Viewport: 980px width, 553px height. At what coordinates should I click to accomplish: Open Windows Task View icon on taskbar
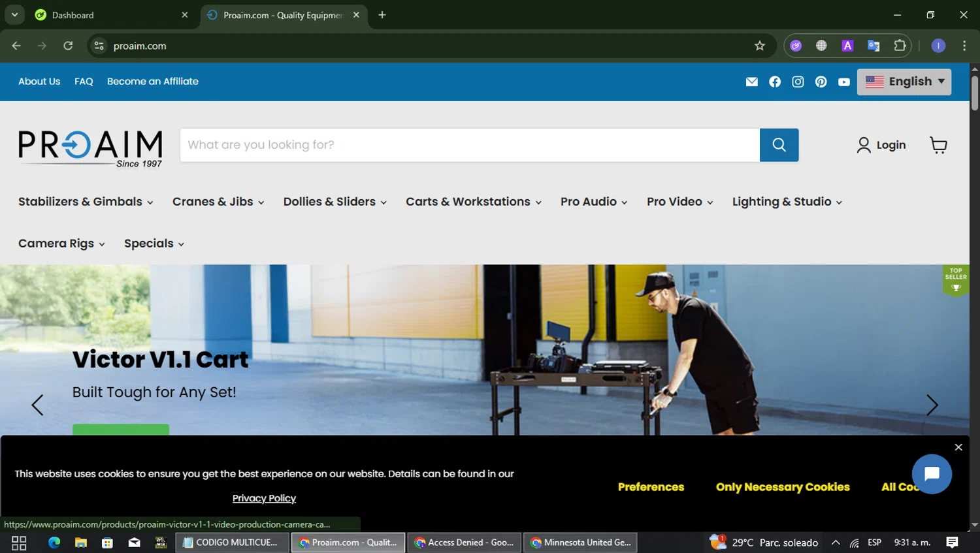click(x=19, y=543)
